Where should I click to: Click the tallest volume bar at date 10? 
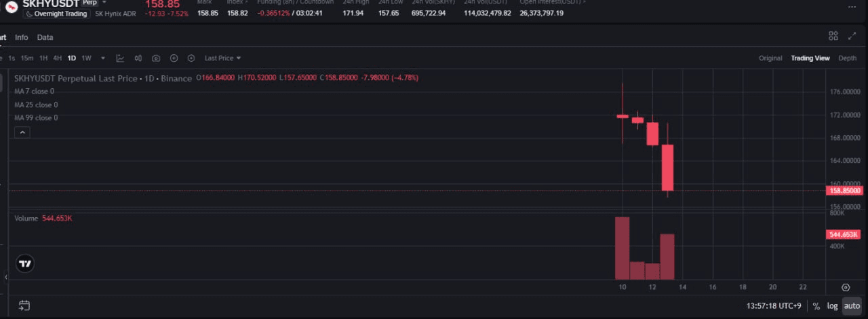click(622, 248)
